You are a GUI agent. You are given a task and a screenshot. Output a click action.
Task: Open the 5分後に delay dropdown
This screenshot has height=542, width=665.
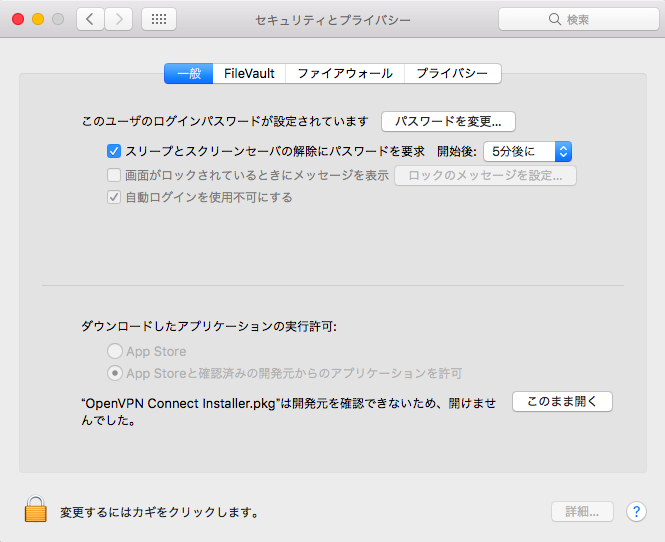pos(528,151)
